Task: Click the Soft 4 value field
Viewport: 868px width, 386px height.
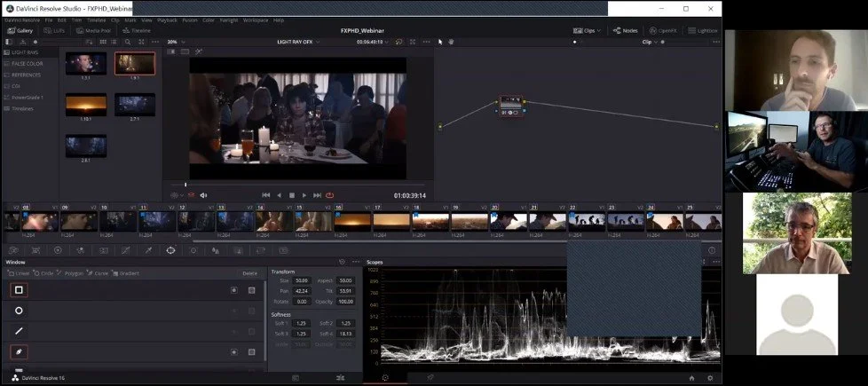Action: click(x=346, y=334)
